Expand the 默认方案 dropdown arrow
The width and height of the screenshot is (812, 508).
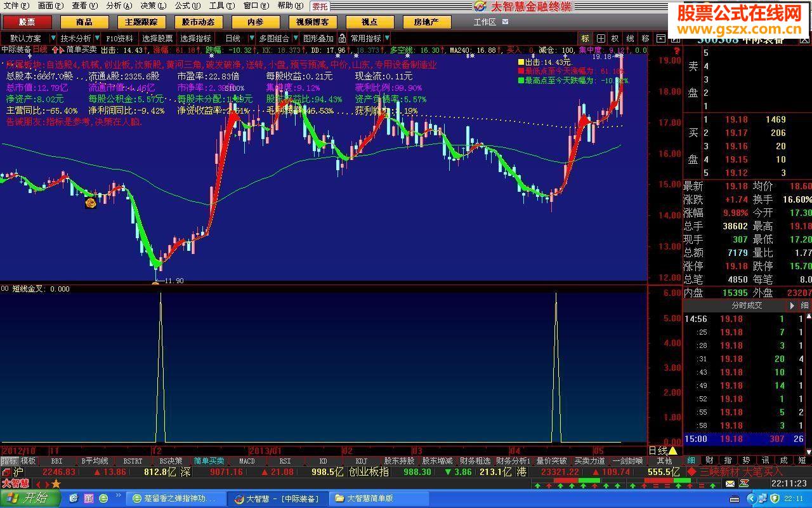coord(53,38)
